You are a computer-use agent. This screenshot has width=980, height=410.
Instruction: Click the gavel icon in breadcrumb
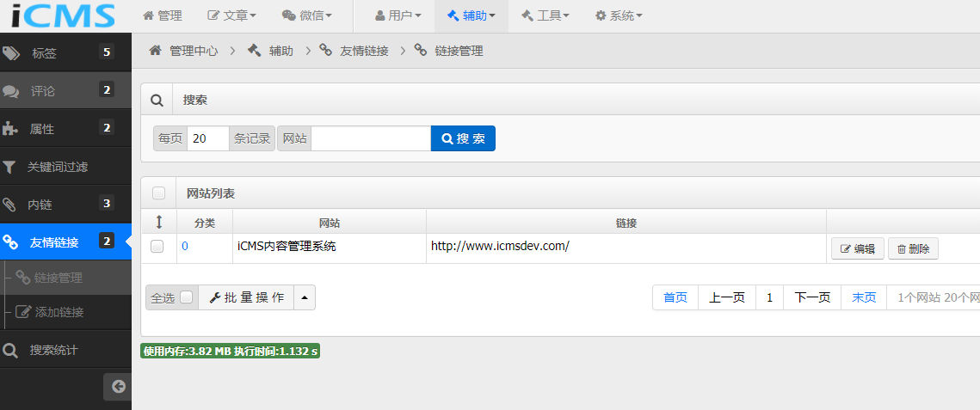pos(255,51)
